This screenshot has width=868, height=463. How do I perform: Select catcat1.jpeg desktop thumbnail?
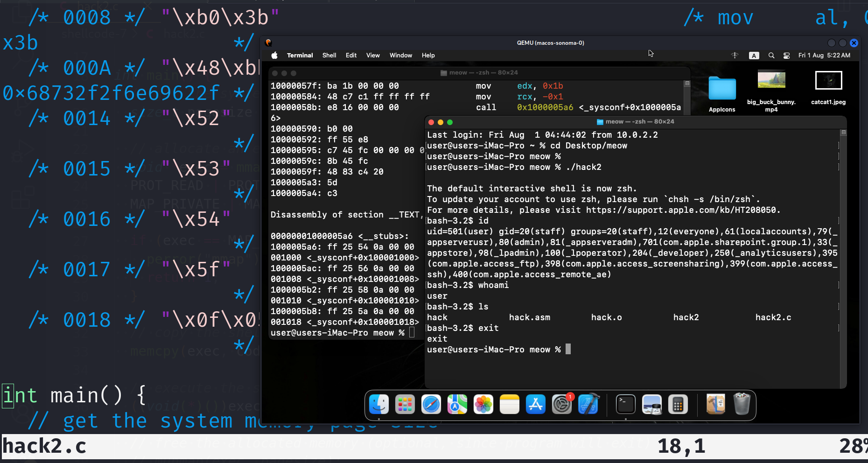(x=828, y=80)
